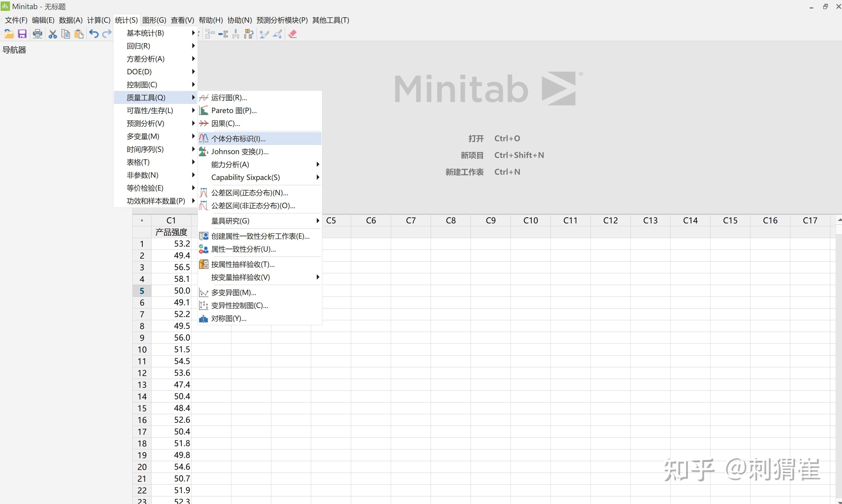Select 非参数(N) nonparametrics entry
The width and height of the screenshot is (842, 504).
coord(156,175)
